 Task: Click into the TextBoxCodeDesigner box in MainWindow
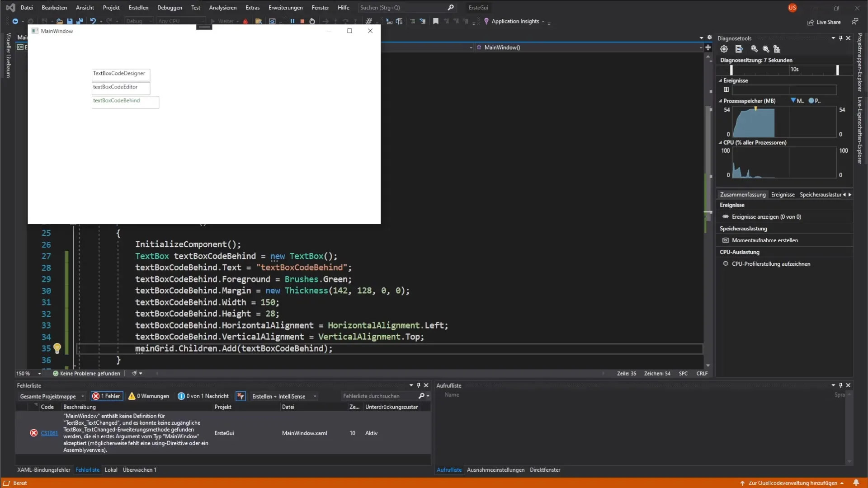121,74
